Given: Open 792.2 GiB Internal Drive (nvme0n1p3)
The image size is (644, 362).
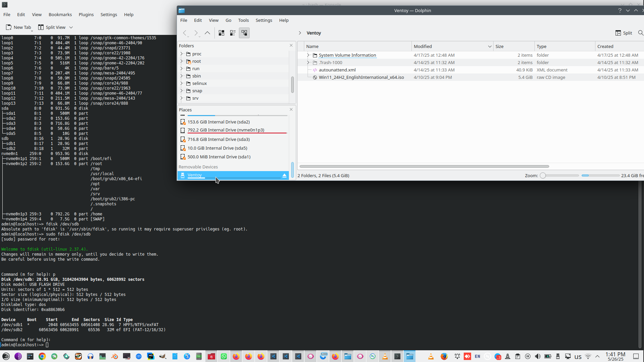Looking at the screenshot, I should [x=233, y=130].
